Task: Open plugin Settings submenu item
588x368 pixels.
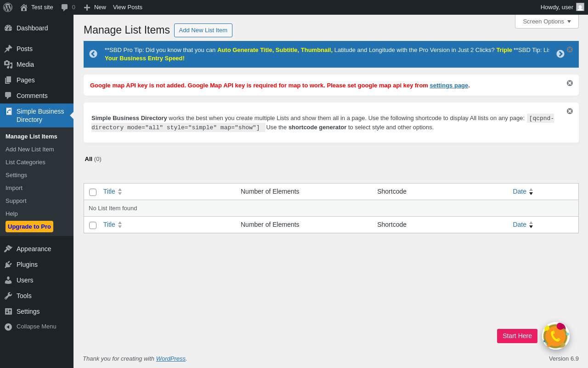Action: (x=16, y=175)
